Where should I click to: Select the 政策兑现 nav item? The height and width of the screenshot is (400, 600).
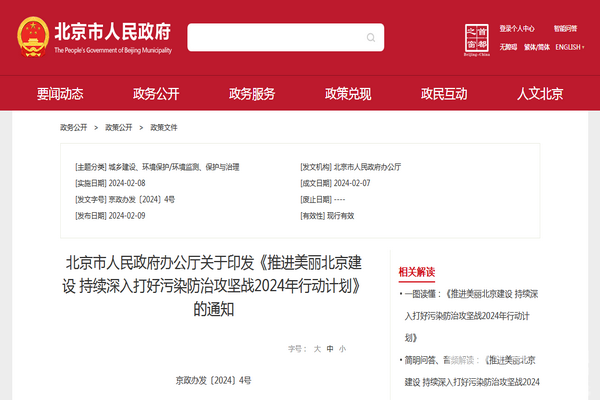[x=348, y=94]
